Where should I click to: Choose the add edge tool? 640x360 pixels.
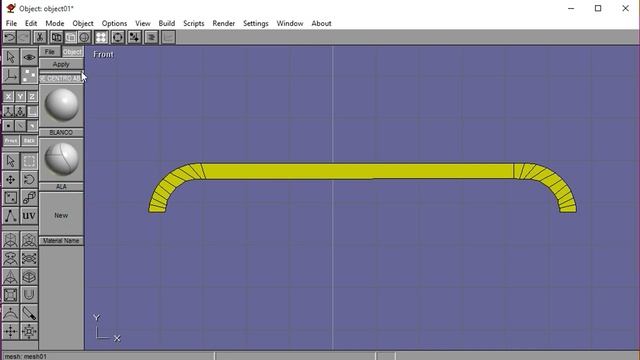[x=11, y=216]
